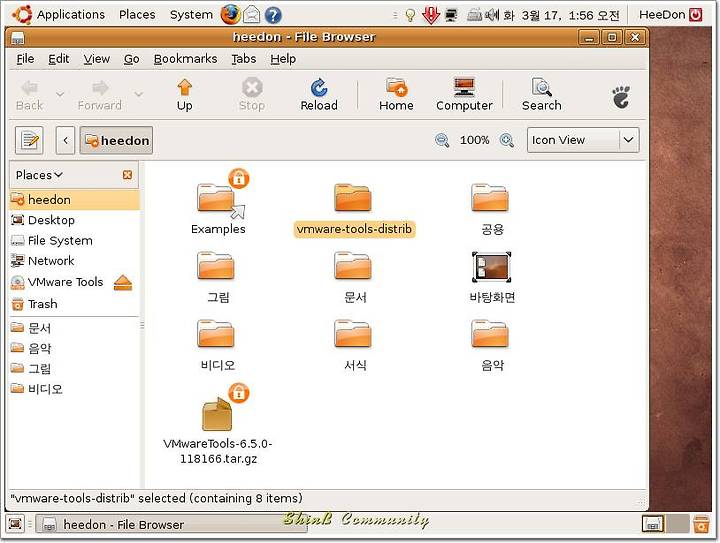
Task: Click the show desktop button
Action: click(15, 523)
